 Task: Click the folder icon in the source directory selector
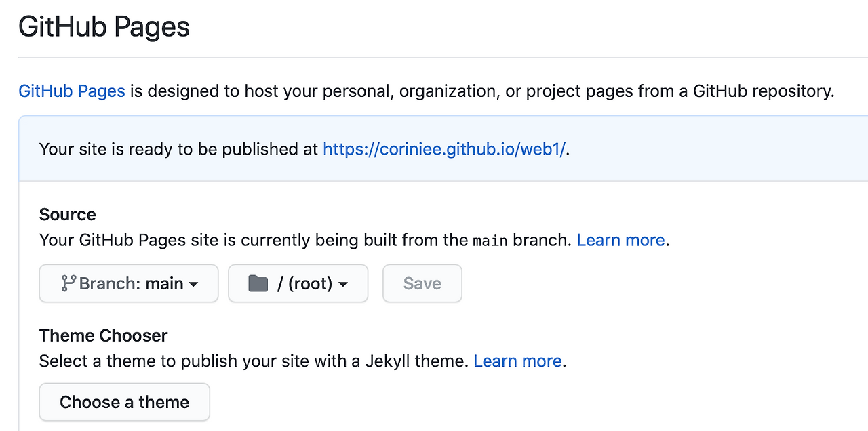click(x=258, y=283)
